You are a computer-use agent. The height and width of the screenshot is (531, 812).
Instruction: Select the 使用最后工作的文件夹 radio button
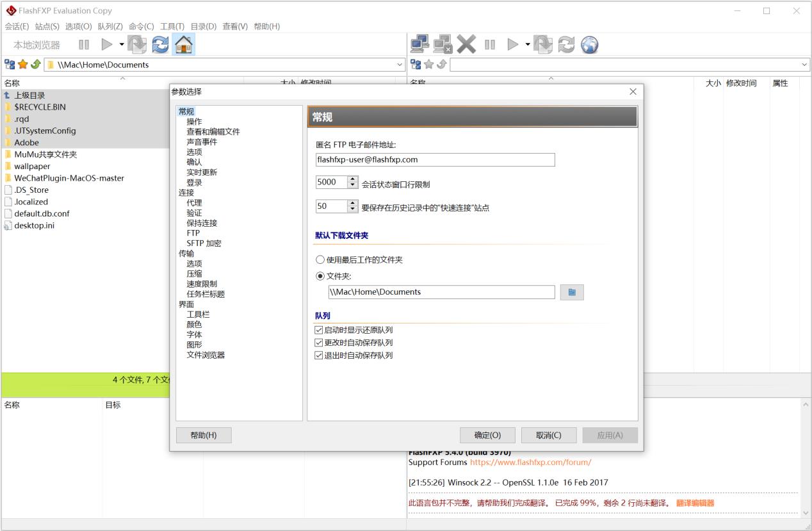321,260
